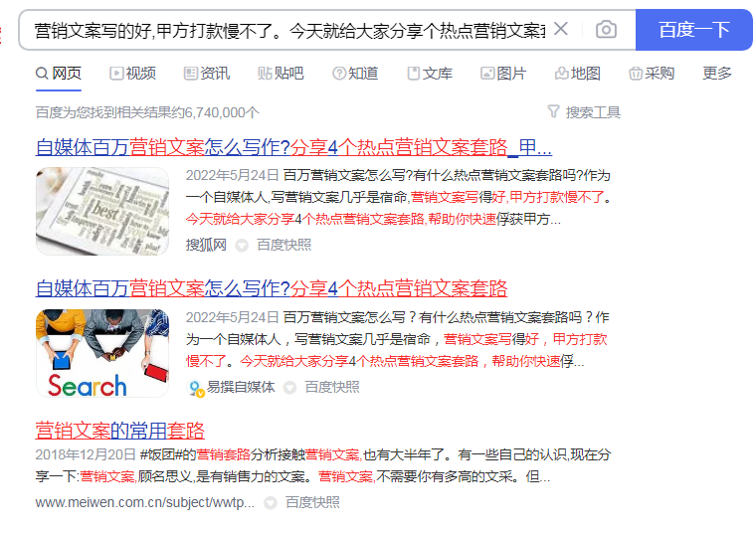Open 百度快照 for the 搜狐网 result
The image size is (756, 534).
tap(283, 245)
